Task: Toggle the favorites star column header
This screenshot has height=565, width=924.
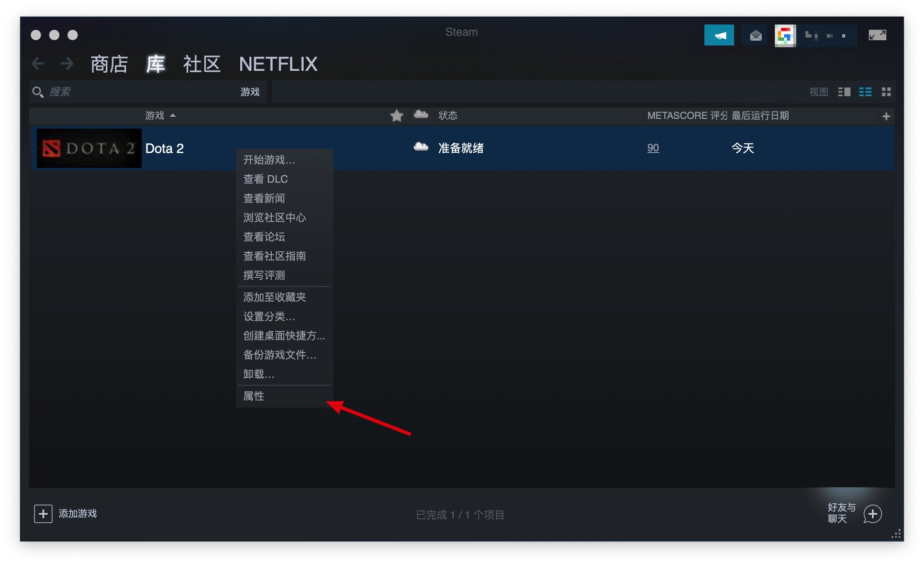Action: coord(396,116)
